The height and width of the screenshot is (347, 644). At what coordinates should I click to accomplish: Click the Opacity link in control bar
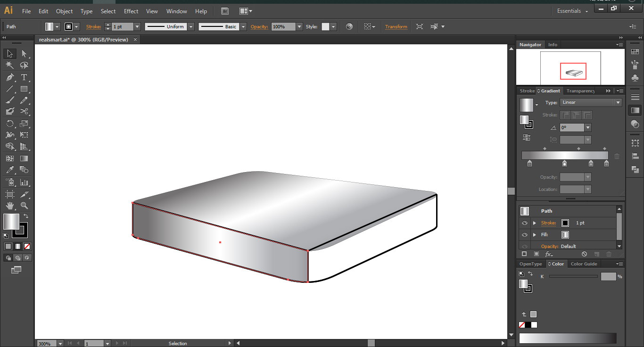[x=259, y=27]
